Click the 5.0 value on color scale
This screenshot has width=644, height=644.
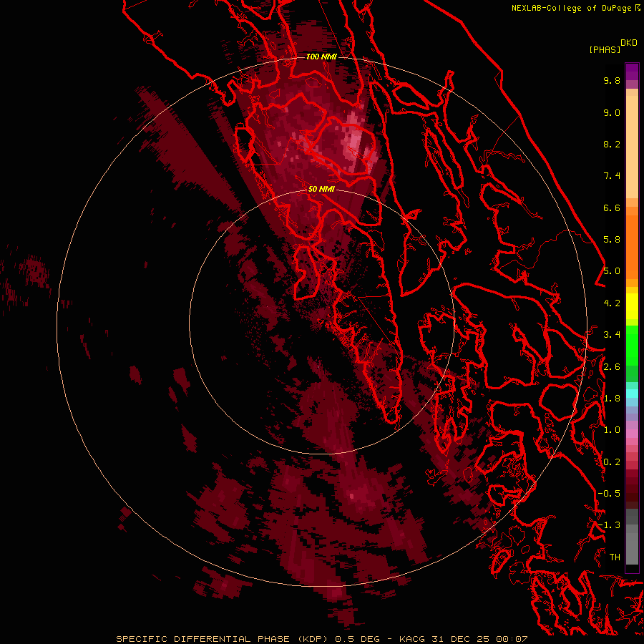(x=612, y=271)
